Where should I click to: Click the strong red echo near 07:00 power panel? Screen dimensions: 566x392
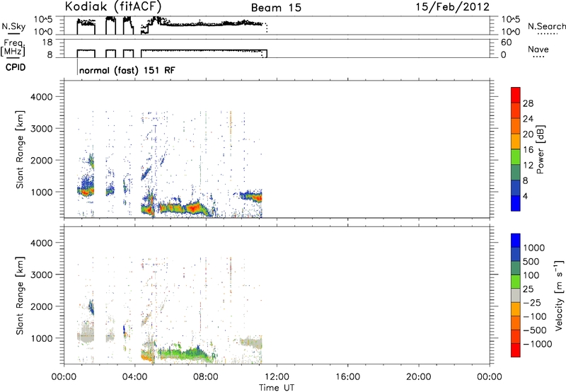(192, 208)
